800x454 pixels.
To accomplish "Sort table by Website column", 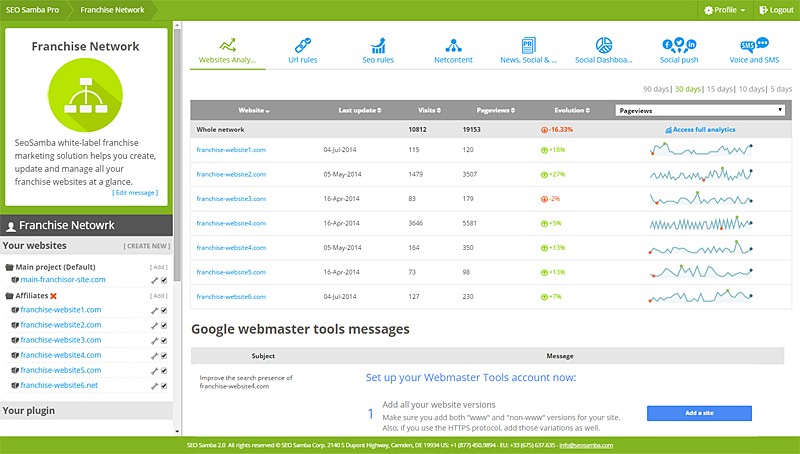I will 254,110.
